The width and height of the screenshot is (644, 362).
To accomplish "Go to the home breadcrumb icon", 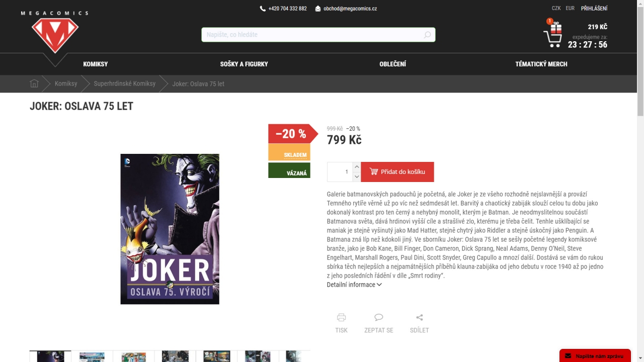I will [x=34, y=83].
